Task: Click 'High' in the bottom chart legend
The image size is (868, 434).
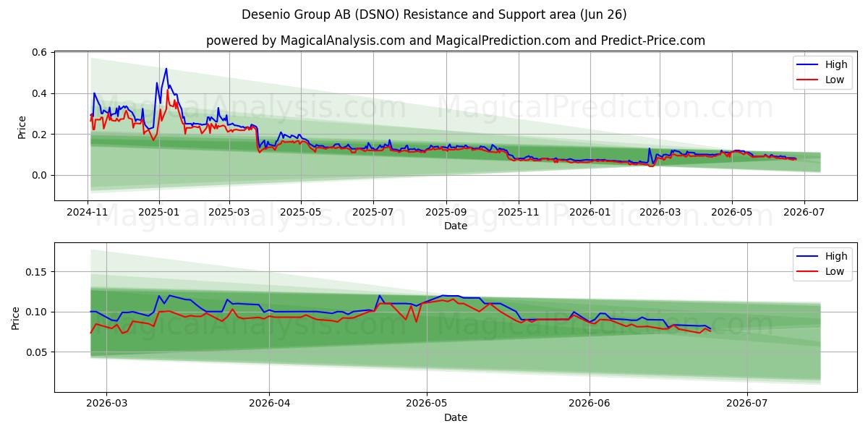Action: (836, 256)
